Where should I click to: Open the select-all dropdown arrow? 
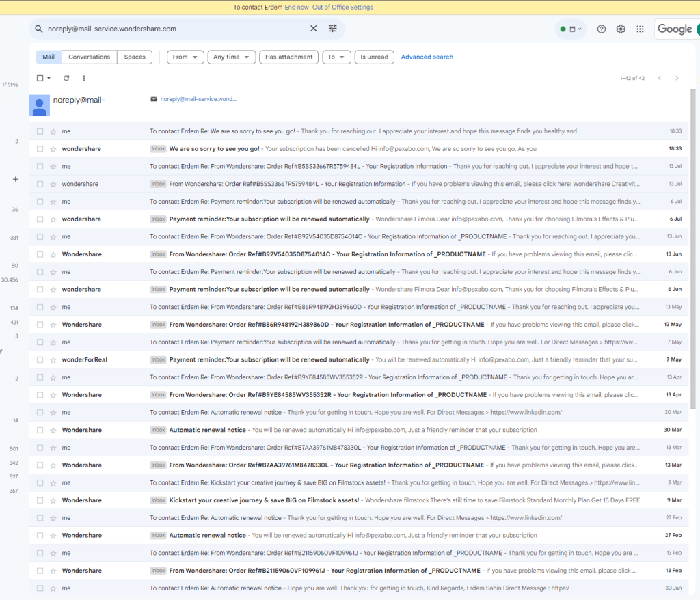(49, 78)
